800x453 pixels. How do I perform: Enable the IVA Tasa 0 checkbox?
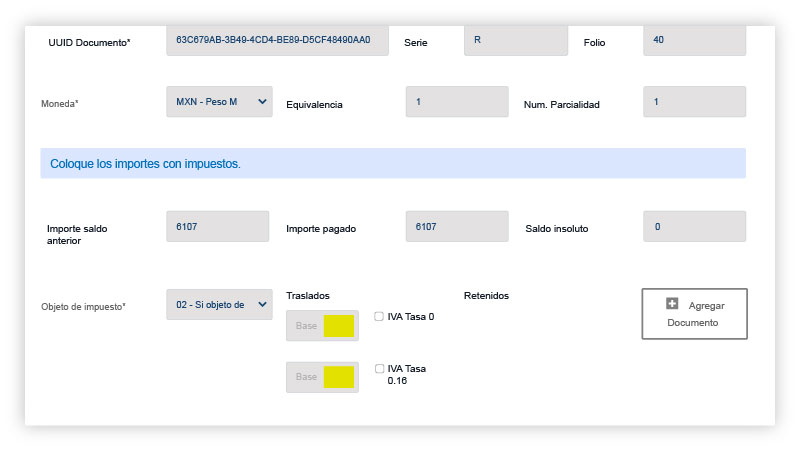tap(379, 316)
